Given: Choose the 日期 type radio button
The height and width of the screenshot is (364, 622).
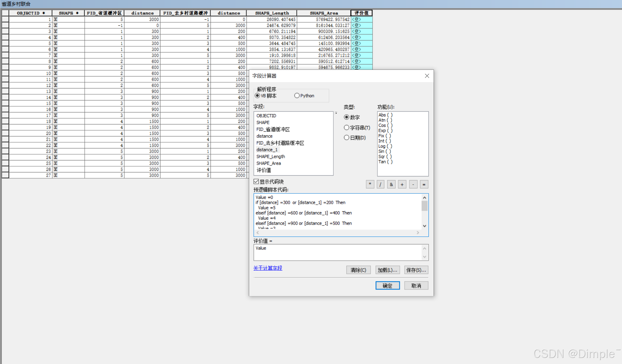Looking at the screenshot, I should tap(346, 138).
